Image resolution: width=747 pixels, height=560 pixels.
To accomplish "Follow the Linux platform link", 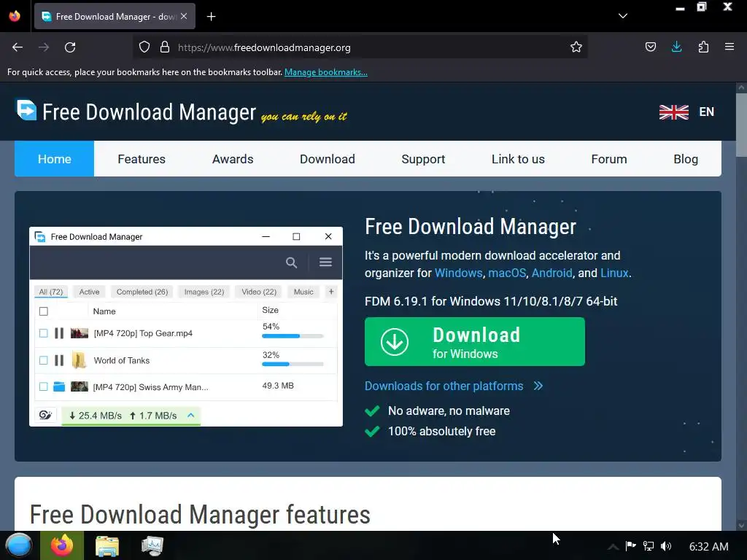I will pos(614,273).
